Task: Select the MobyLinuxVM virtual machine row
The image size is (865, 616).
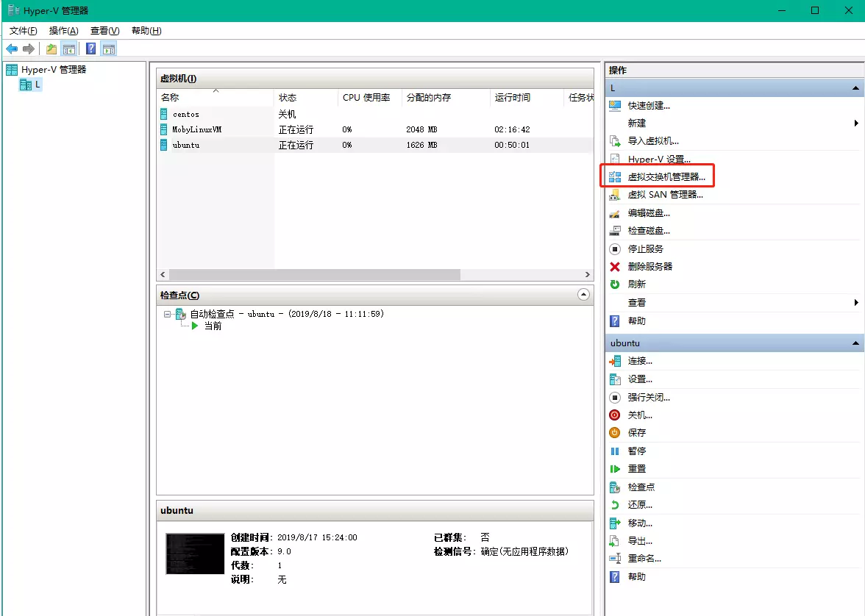Action: [x=375, y=129]
